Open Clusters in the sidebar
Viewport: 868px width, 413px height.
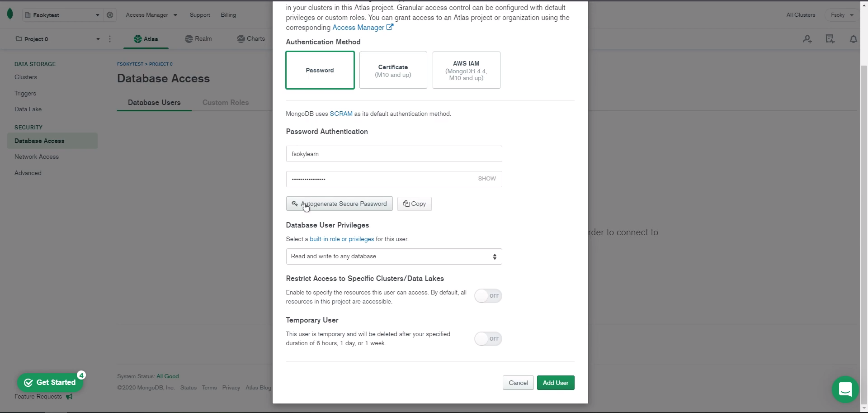(26, 77)
